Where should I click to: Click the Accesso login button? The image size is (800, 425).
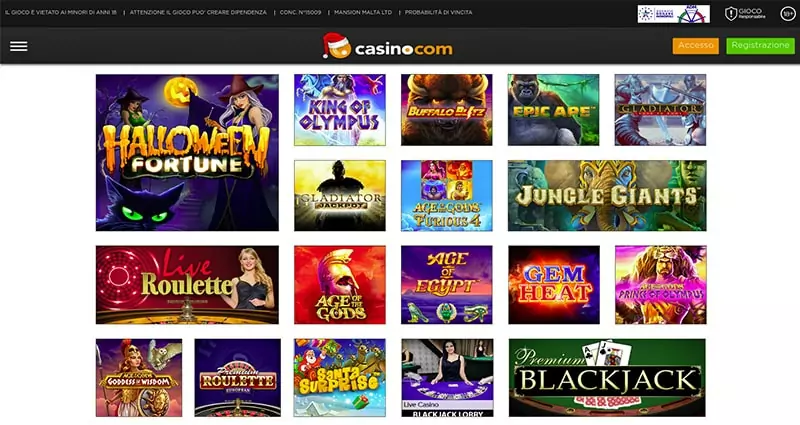pyautogui.click(x=695, y=45)
